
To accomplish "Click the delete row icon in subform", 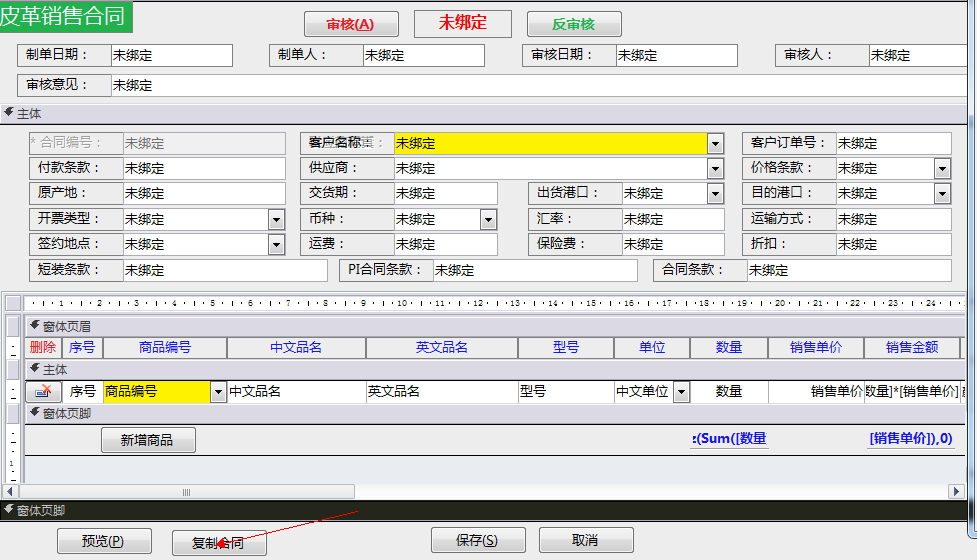I will coord(43,392).
